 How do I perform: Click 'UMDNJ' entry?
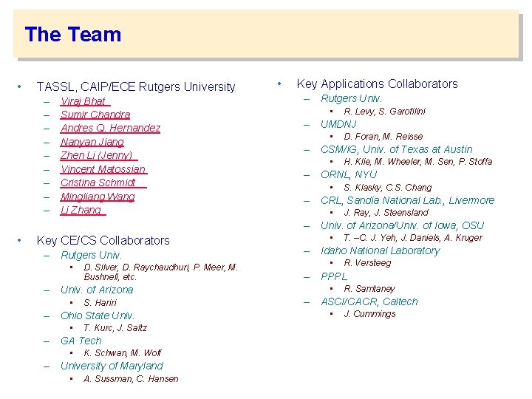coord(338,124)
